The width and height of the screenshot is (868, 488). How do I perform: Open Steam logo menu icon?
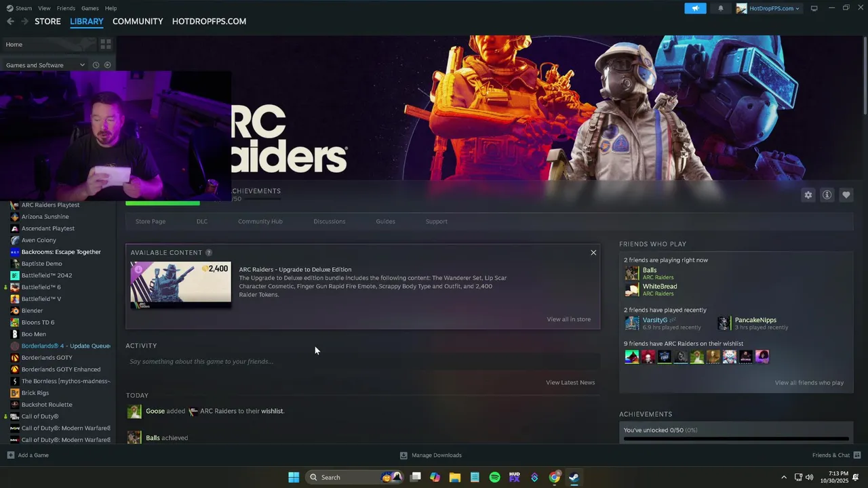coord(9,8)
